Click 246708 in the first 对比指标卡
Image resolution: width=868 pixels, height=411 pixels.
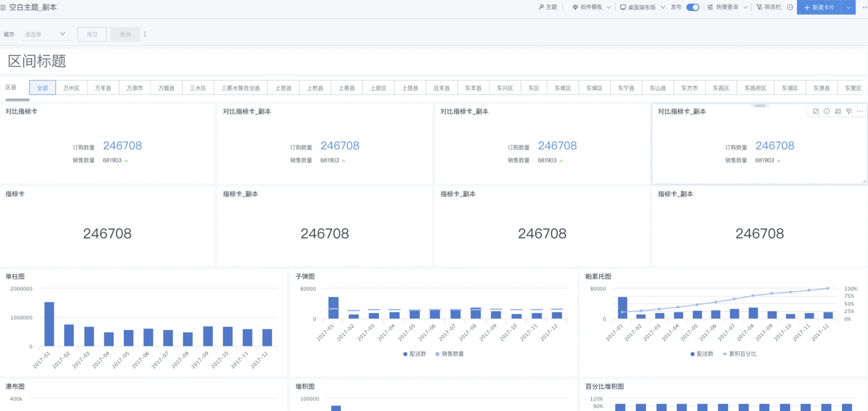(x=122, y=146)
